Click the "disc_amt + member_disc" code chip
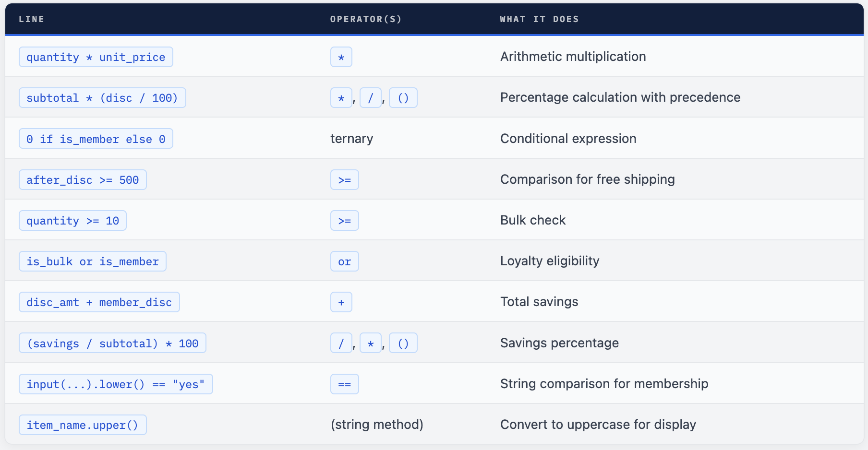Viewport: 868px width, 450px height. [x=99, y=302]
